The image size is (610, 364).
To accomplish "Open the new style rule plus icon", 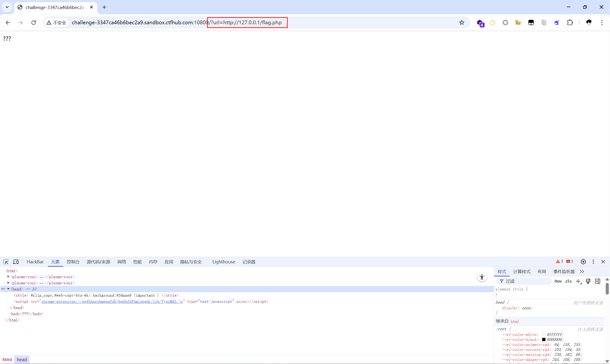I will point(578,281).
